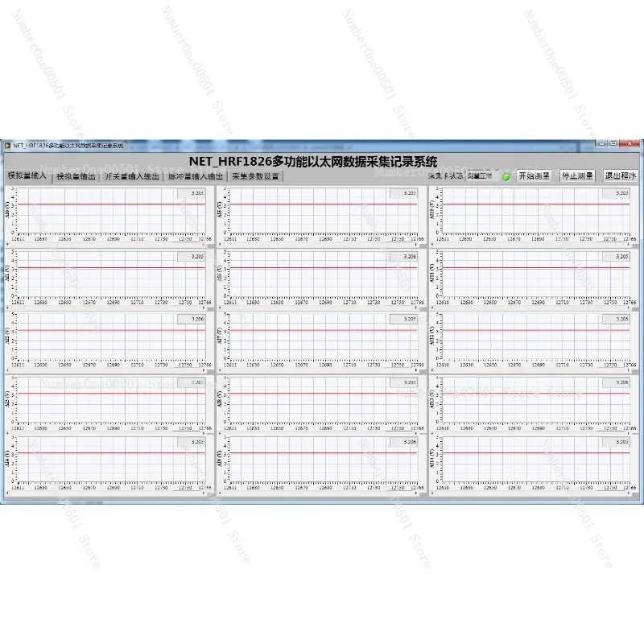Click the AI11 chart value display
Image resolution: width=644 pixels, height=644 pixels.
point(616,256)
